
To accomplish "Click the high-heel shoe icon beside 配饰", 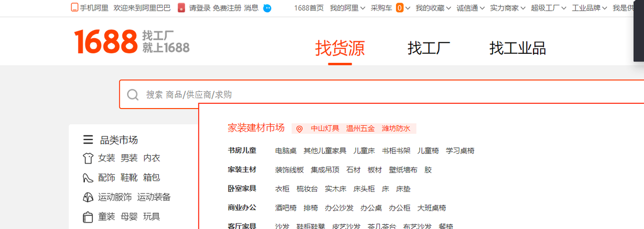I will [88, 177].
